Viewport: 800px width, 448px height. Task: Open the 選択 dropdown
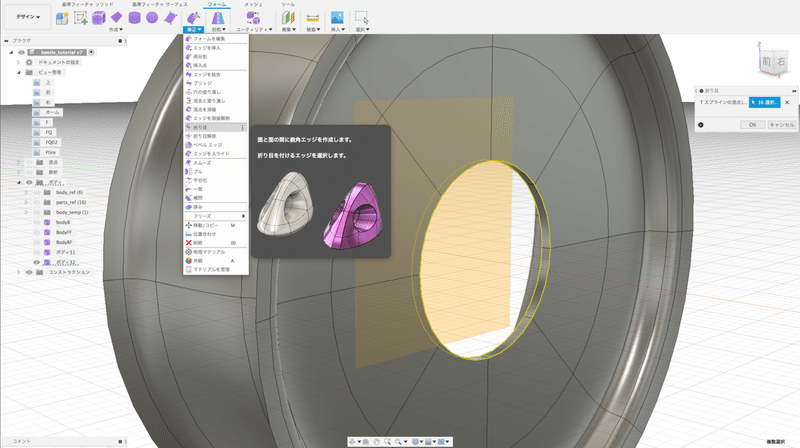pos(362,30)
